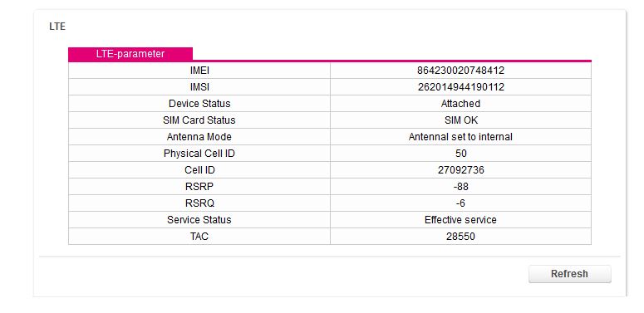
Task: Click the Attached status value
Action: [x=461, y=104]
